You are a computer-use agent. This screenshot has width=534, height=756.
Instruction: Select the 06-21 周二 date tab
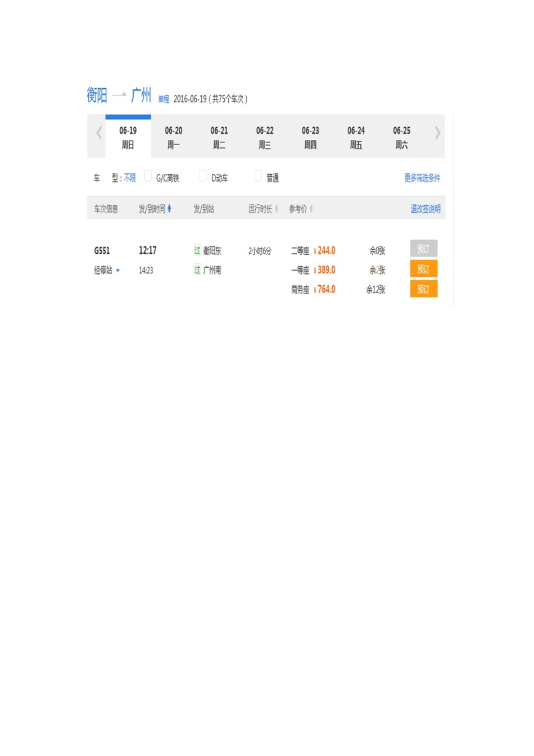219,137
